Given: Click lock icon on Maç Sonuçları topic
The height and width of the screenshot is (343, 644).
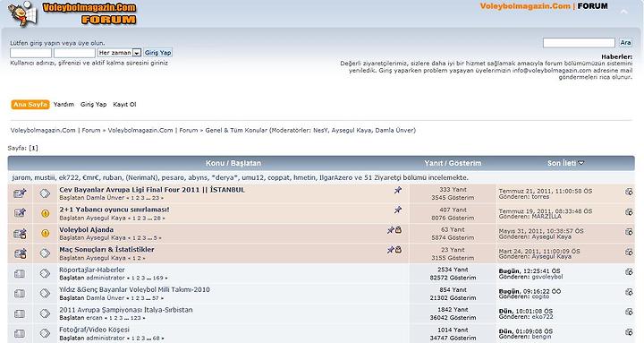Looking at the screenshot, I should coord(398,250).
